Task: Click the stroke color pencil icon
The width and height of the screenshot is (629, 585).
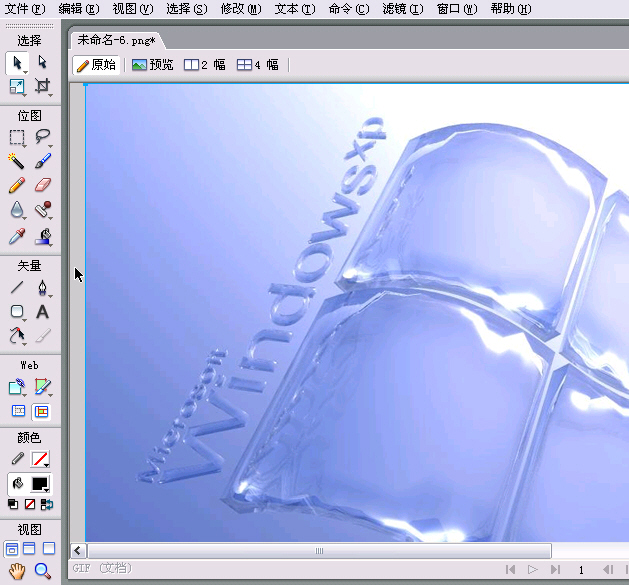Action: [x=18, y=459]
